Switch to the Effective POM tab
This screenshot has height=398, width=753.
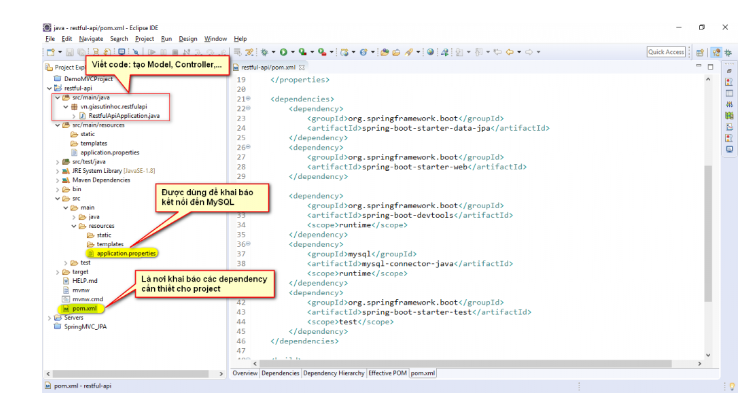coord(388,373)
